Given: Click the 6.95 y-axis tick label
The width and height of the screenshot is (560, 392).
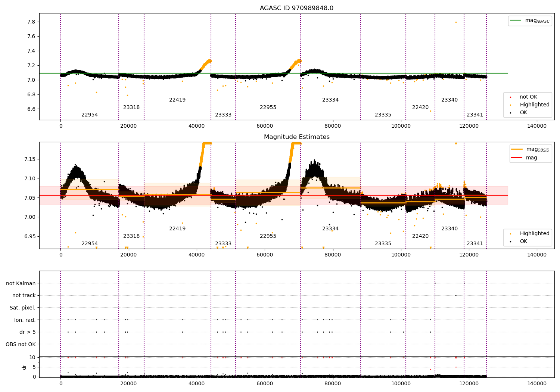Looking at the screenshot, I should (x=30, y=237).
